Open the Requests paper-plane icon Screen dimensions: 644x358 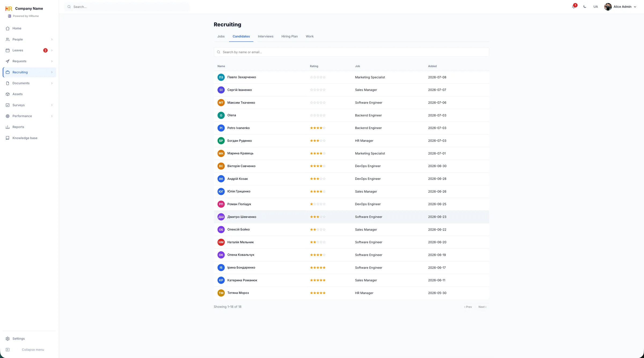(8, 61)
